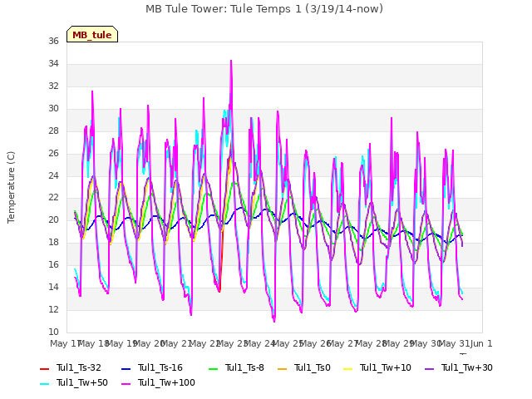
Task: Toggle the Tul1_Tw+30 legend entry
Action: point(459,367)
